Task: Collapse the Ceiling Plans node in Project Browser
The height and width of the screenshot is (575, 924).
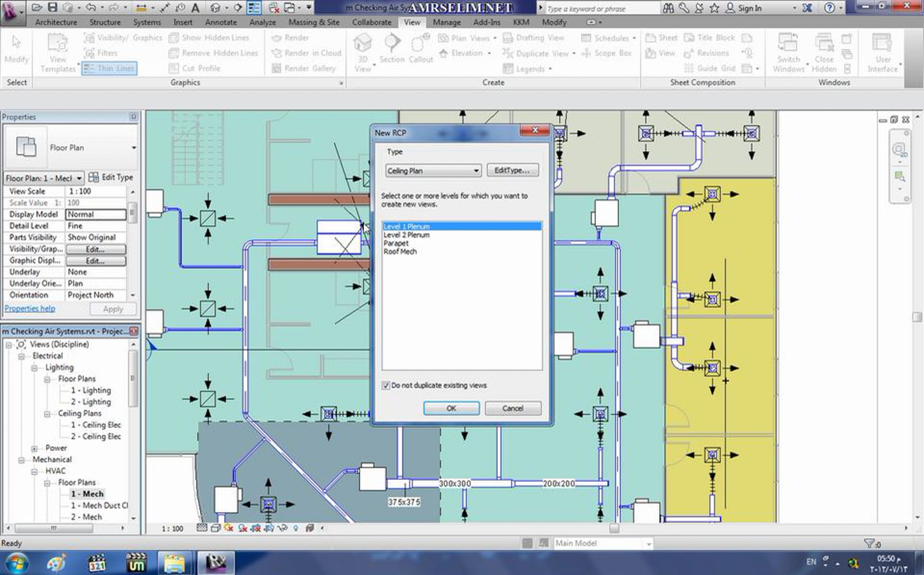Action: (x=47, y=414)
